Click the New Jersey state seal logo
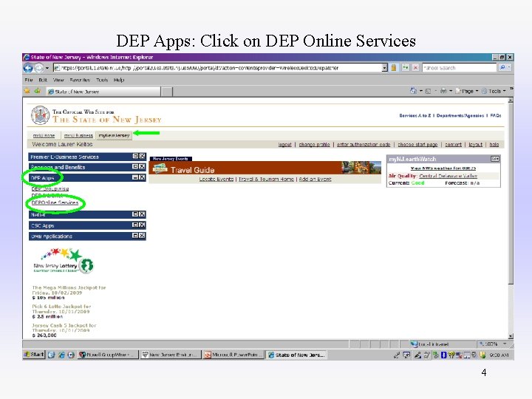Image resolution: width=532 pixels, height=399 pixels. click(x=41, y=115)
